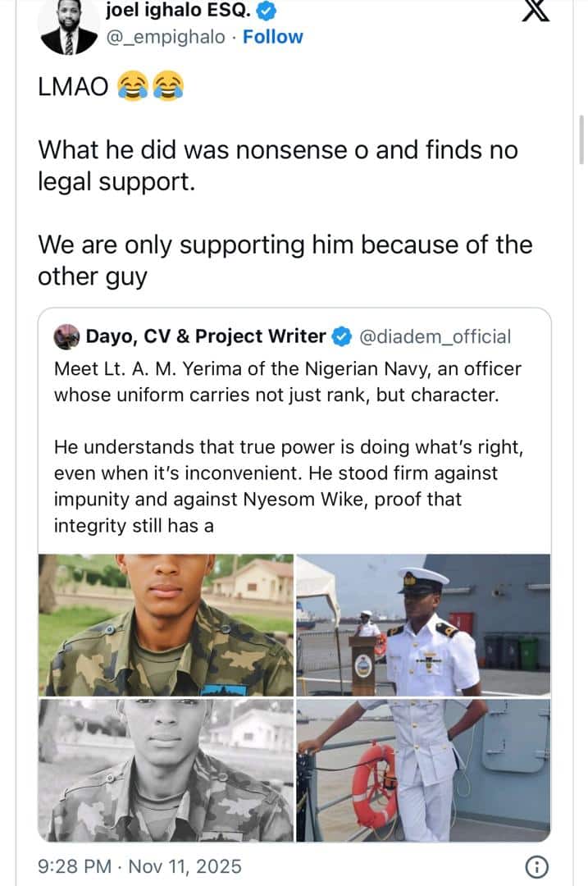
Task: Follow the @_empighalo account
Action: tap(273, 37)
